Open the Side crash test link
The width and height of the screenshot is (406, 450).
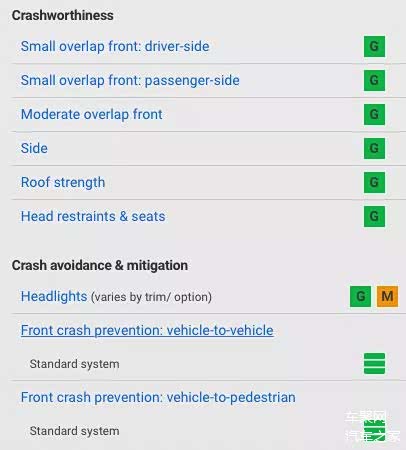click(x=34, y=148)
